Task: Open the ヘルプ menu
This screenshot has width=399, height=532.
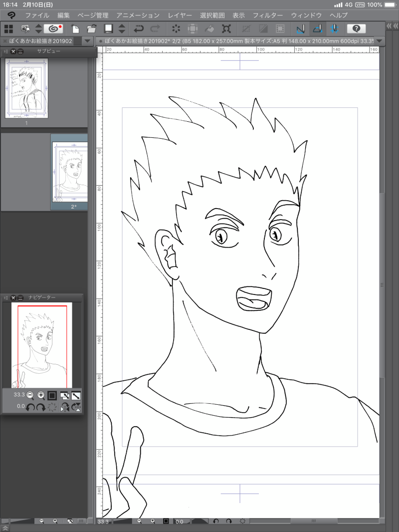Action: click(339, 15)
